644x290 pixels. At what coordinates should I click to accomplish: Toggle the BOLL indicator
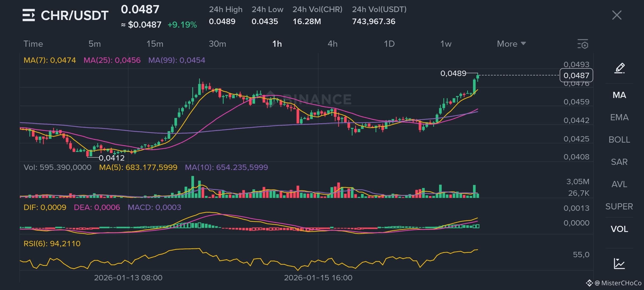[x=619, y=140]
